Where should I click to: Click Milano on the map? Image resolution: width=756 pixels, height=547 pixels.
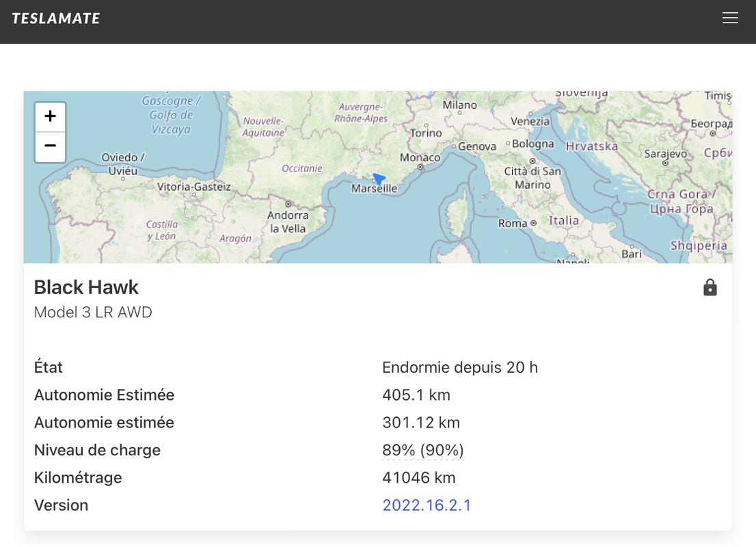pos(459,105)
